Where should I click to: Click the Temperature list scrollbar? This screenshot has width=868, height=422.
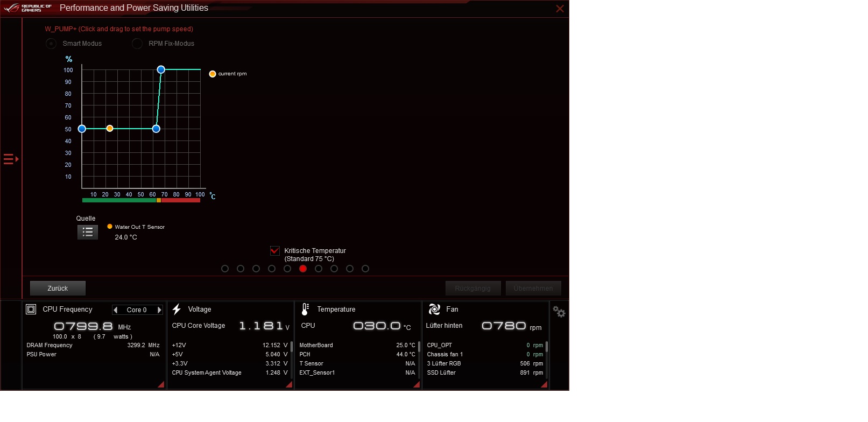[419, 346]
